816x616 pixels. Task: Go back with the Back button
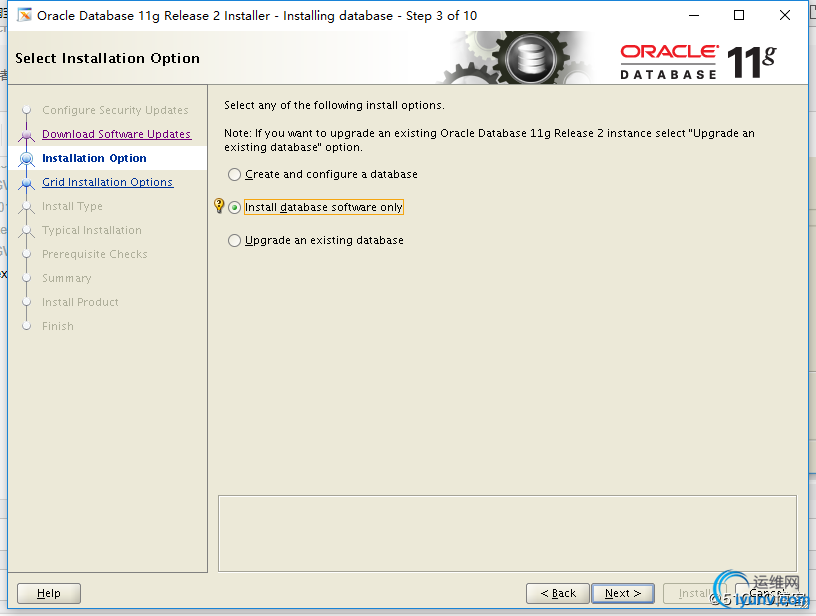point(558,593)
